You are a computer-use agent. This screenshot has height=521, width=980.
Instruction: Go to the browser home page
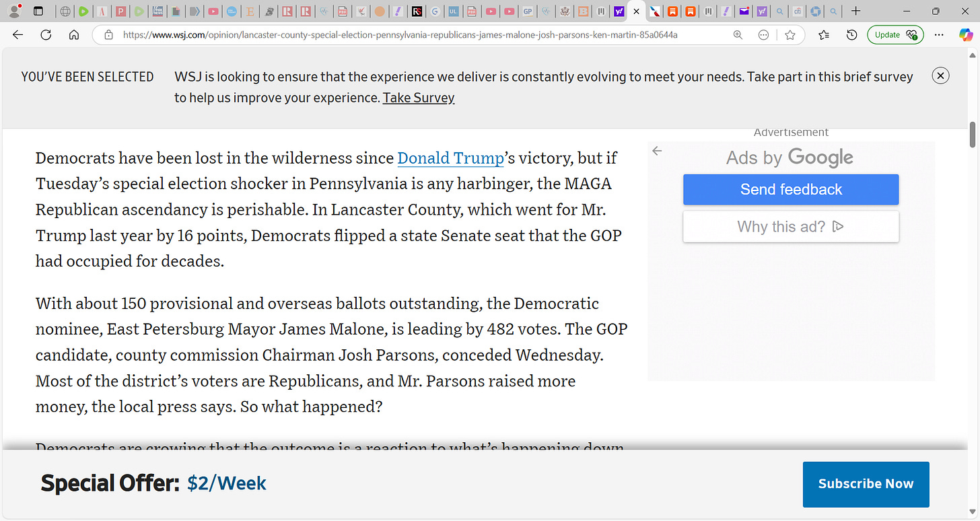(x=74, y=35)
